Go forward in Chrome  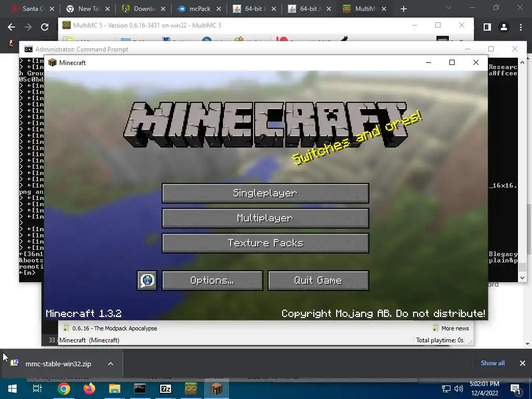(28, 27)
